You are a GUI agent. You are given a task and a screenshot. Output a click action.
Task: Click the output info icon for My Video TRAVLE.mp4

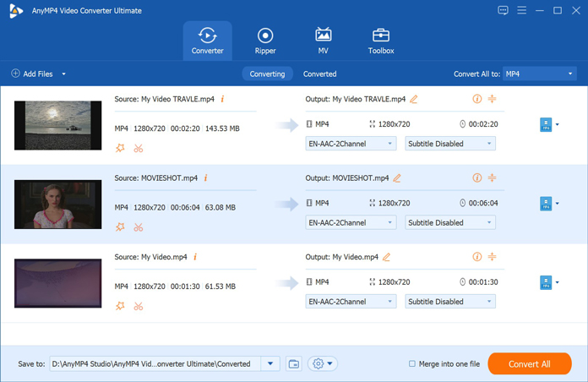click(x=476, y=99)
